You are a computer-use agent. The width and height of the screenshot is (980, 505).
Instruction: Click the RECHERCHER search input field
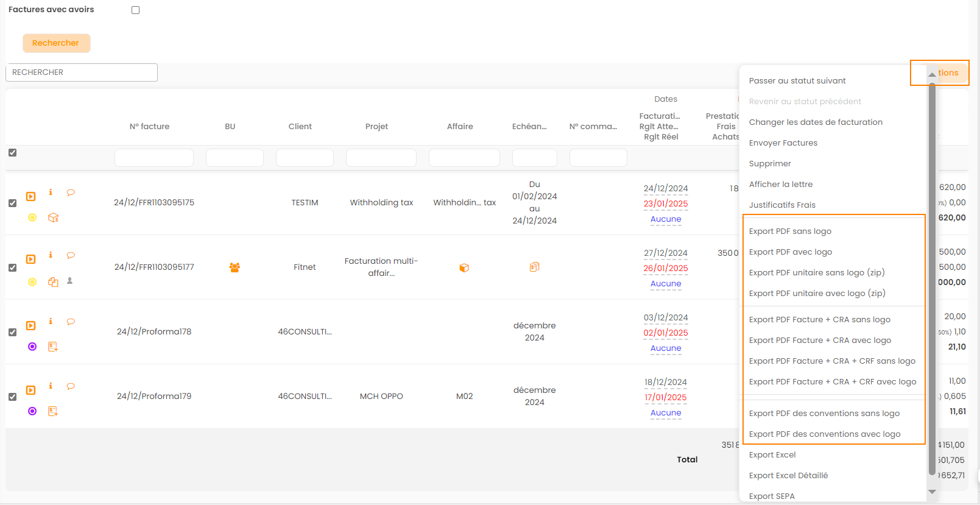tap(82, 72)
